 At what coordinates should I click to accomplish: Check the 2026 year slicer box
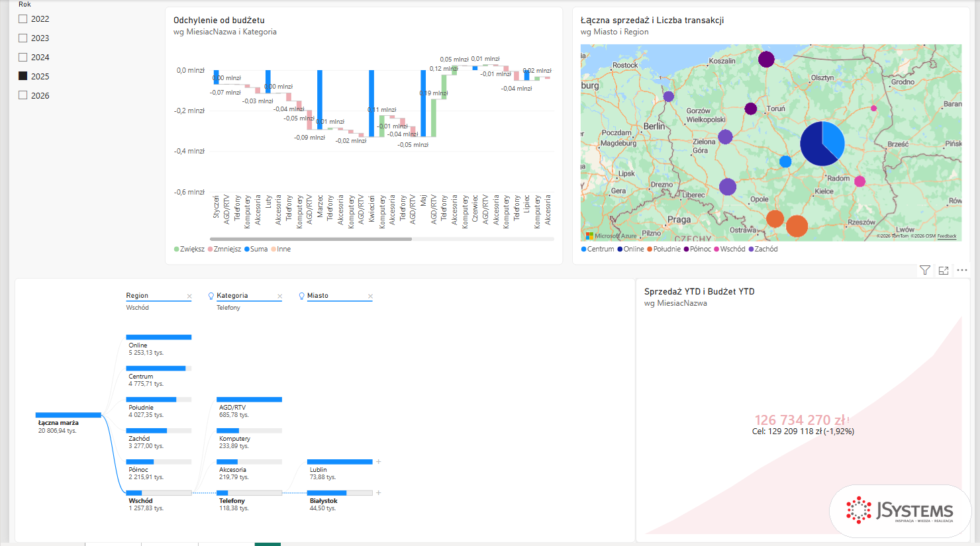point(23,95)
